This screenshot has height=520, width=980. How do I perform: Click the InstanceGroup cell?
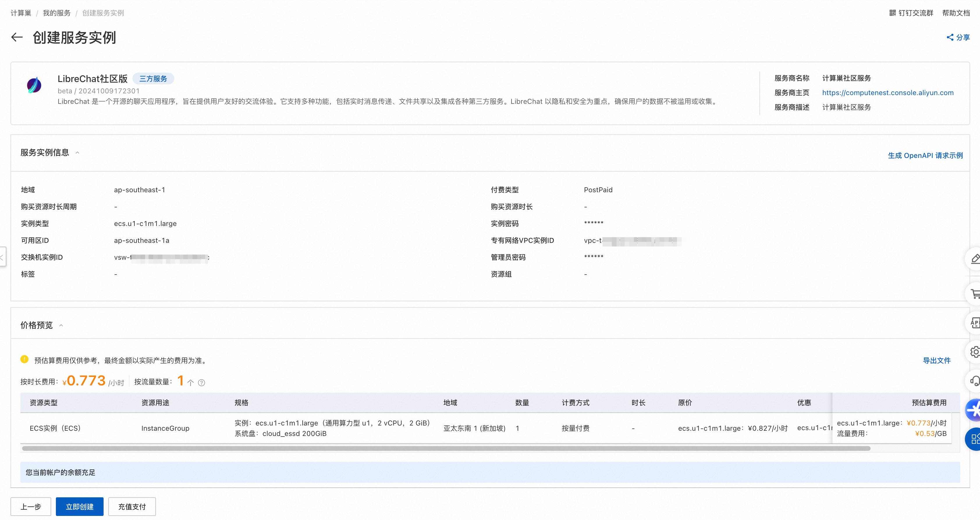pyautogui.click(x=166, y=428)
